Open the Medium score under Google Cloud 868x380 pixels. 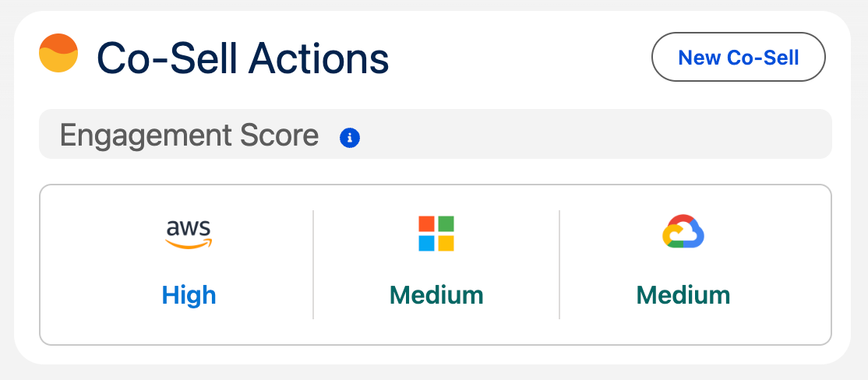click(x=683, y=295)
